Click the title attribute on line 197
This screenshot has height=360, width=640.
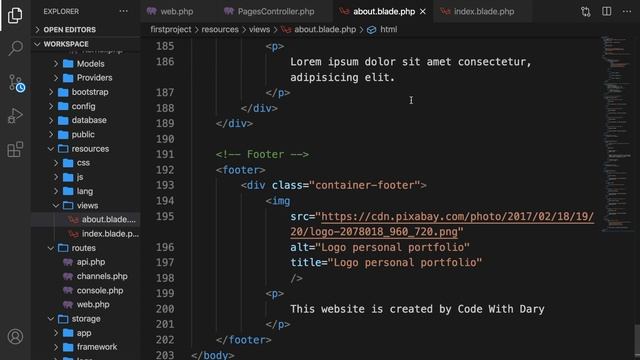(386, 262)
